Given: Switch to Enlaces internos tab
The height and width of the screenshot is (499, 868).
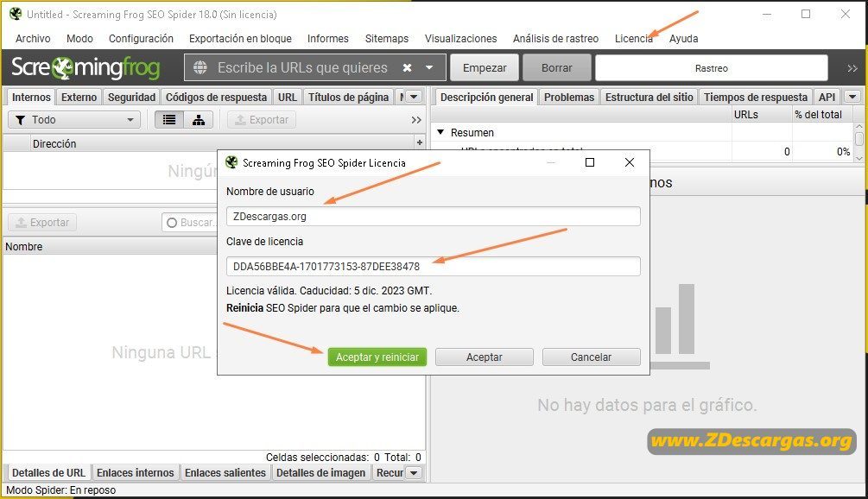Looking at the screenshot, I should point(135,473).
